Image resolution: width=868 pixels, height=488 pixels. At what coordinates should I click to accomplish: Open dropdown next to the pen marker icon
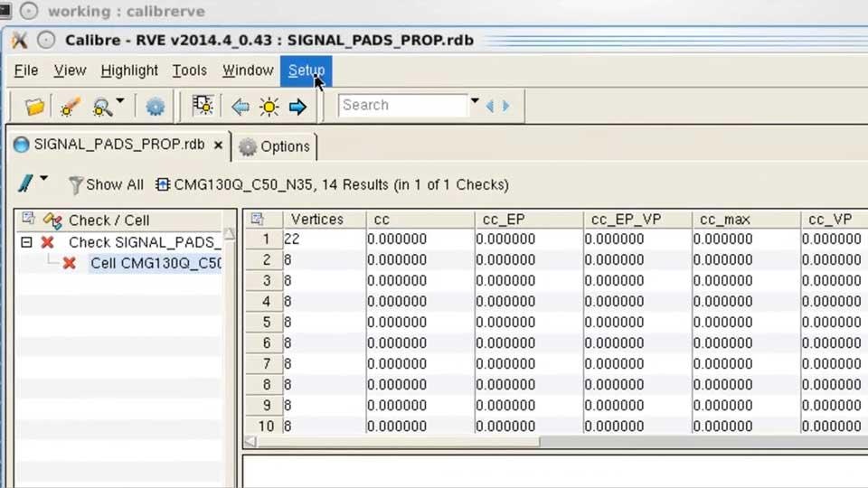(43, 178)
